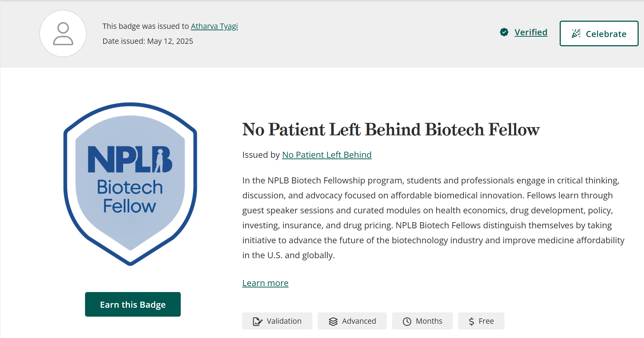Screen dimensions: 644x338
Task: Select the Validation tag label
Action: 284,321
